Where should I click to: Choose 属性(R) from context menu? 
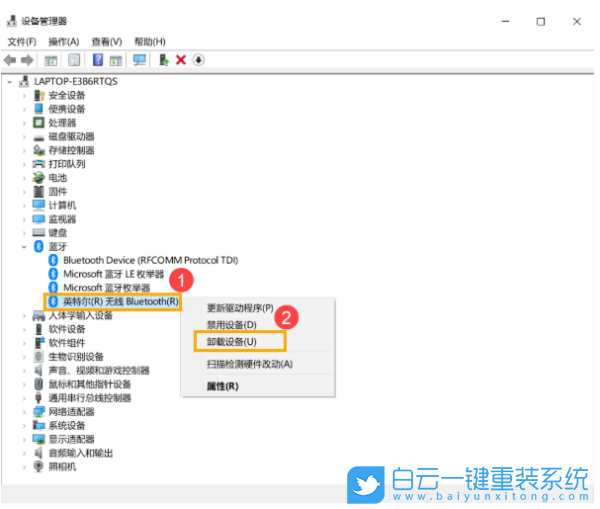(223, 386)
